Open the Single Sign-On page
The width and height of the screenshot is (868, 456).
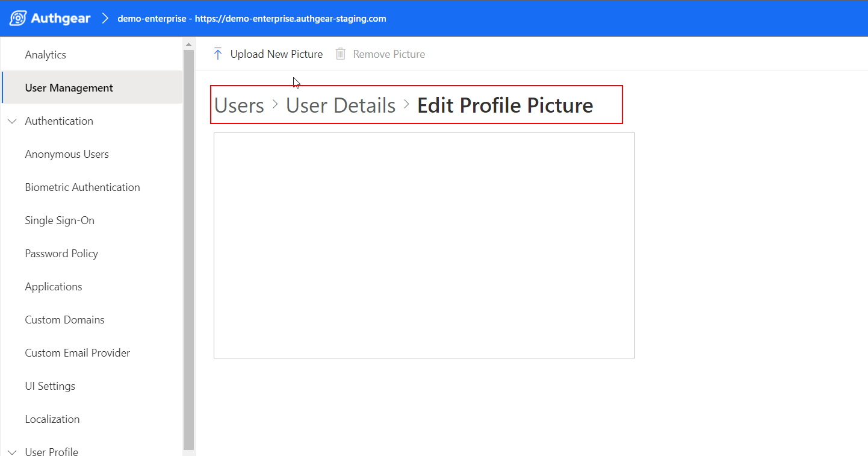point(60,220)
